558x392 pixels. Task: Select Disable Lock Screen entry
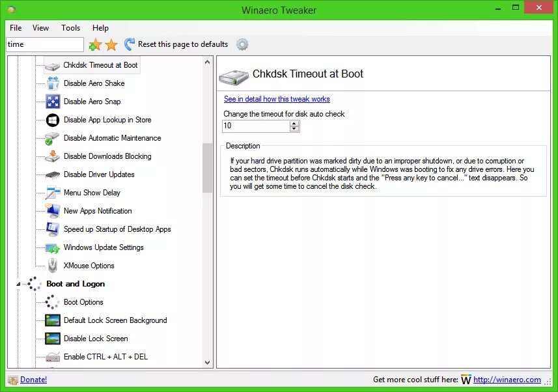96,338
